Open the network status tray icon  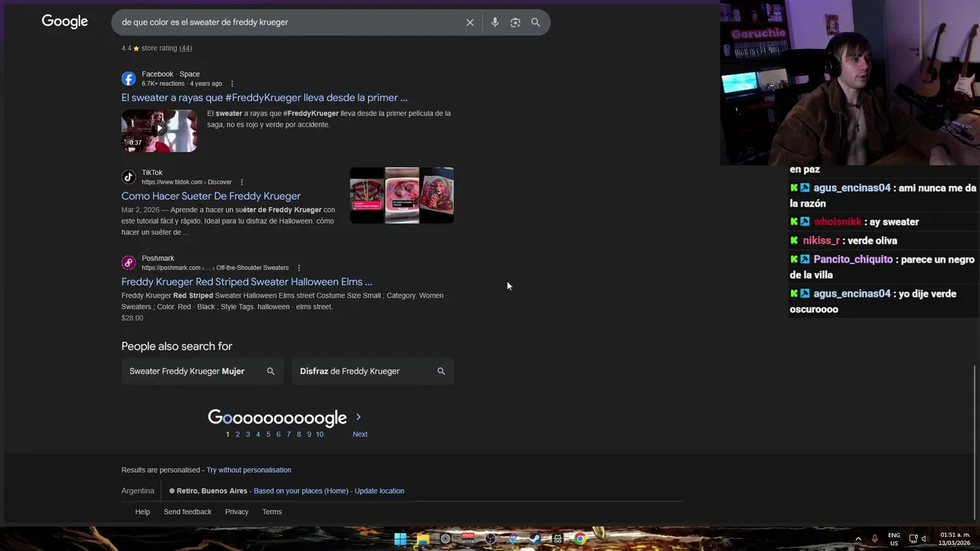point(913,539)
